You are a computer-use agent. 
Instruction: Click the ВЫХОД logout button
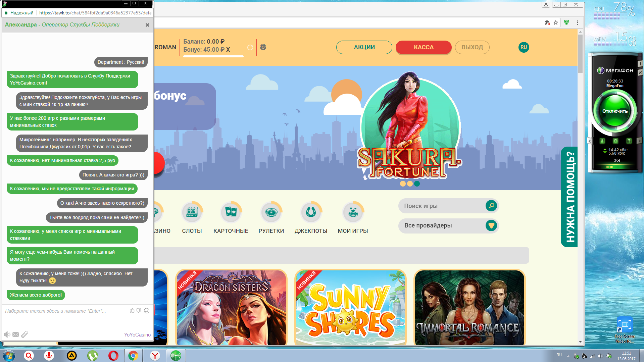(x=472, y=47)
